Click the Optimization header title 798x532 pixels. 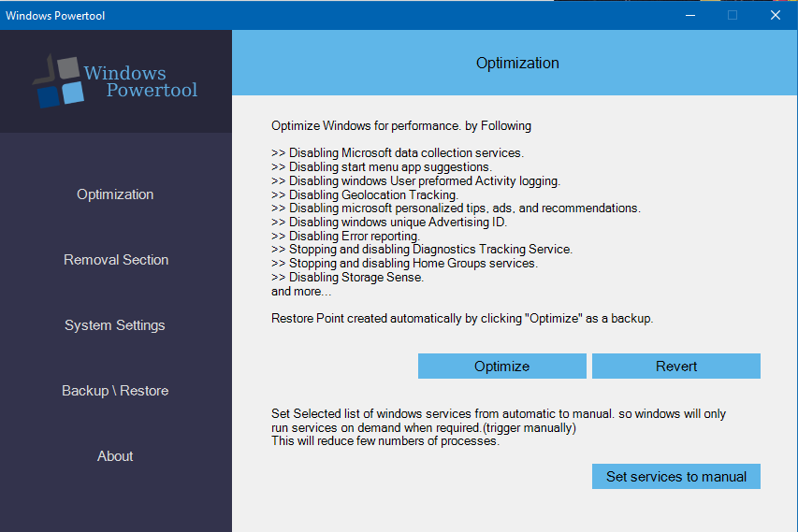click(x=517, y=63)
